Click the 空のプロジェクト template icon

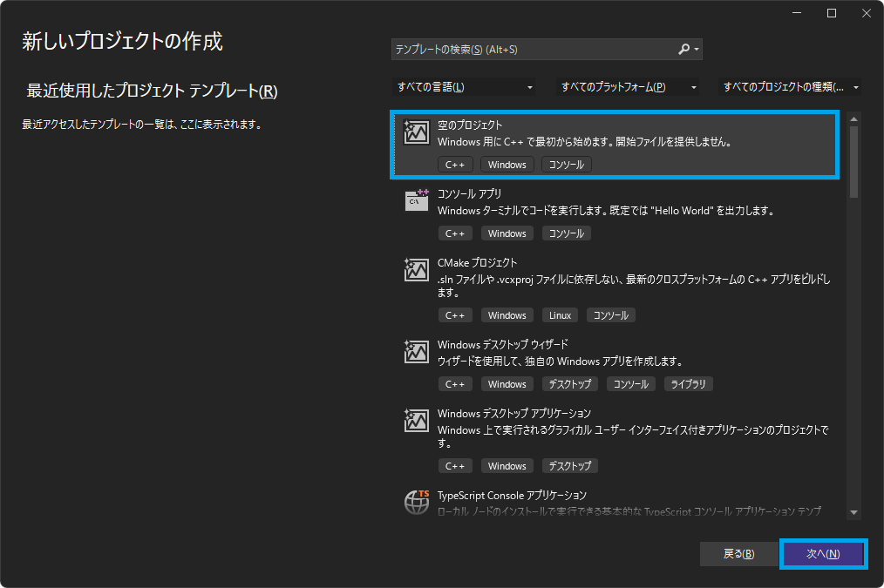416,132
